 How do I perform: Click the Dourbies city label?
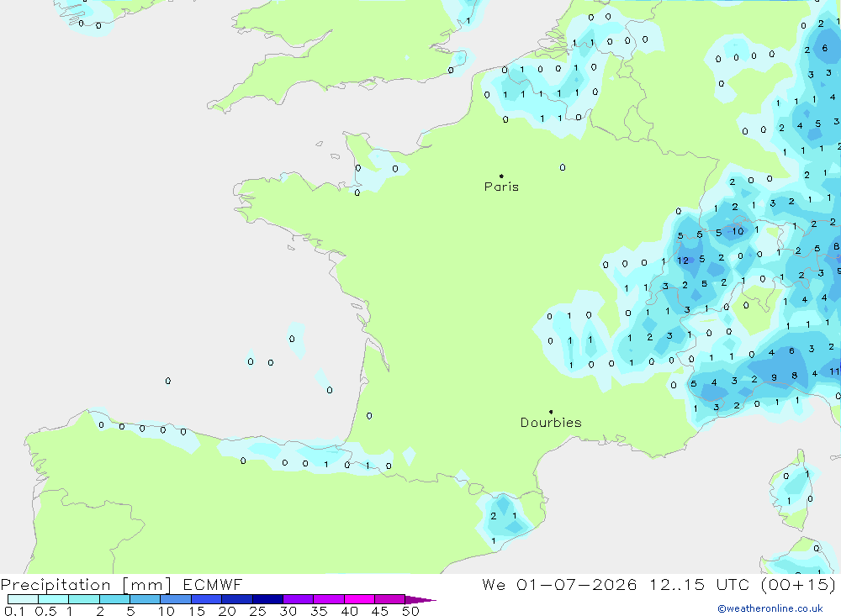[551, 423]
